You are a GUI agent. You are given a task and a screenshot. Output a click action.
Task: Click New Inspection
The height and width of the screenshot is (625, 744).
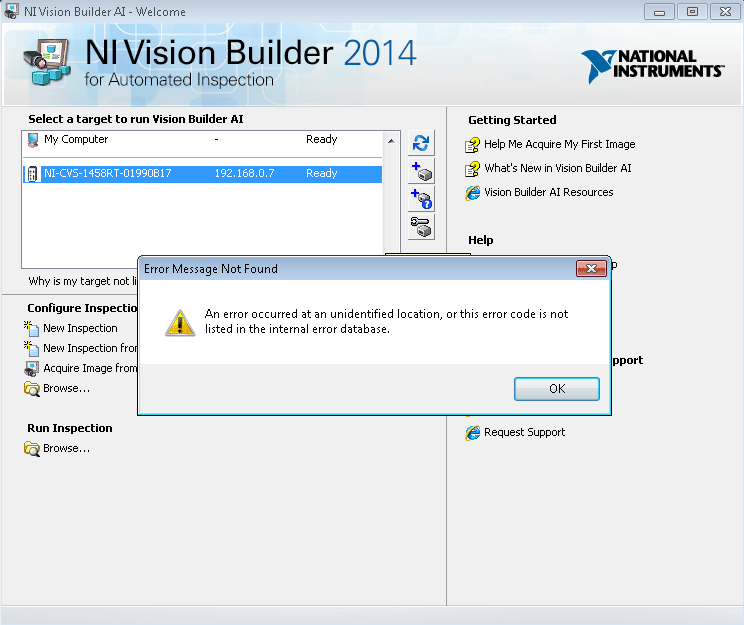pyautogui.click(x=80, y=328)
